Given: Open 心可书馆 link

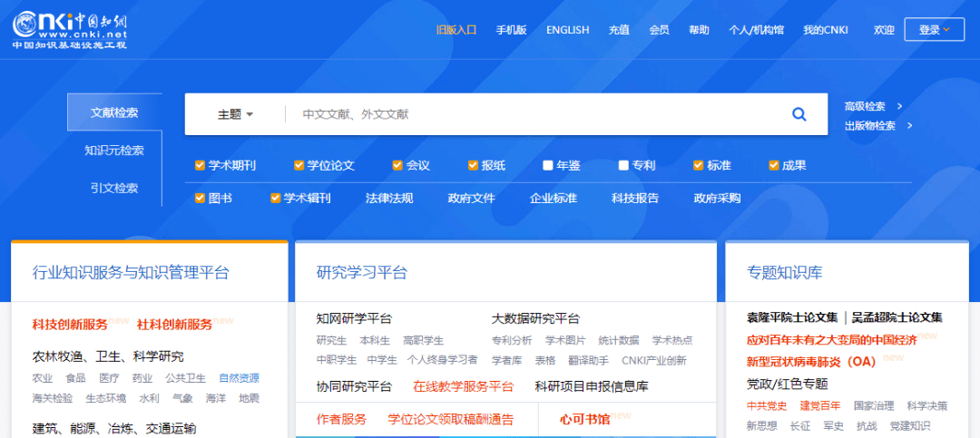Looking at the screenshot, I should click(x=585, y=419).
